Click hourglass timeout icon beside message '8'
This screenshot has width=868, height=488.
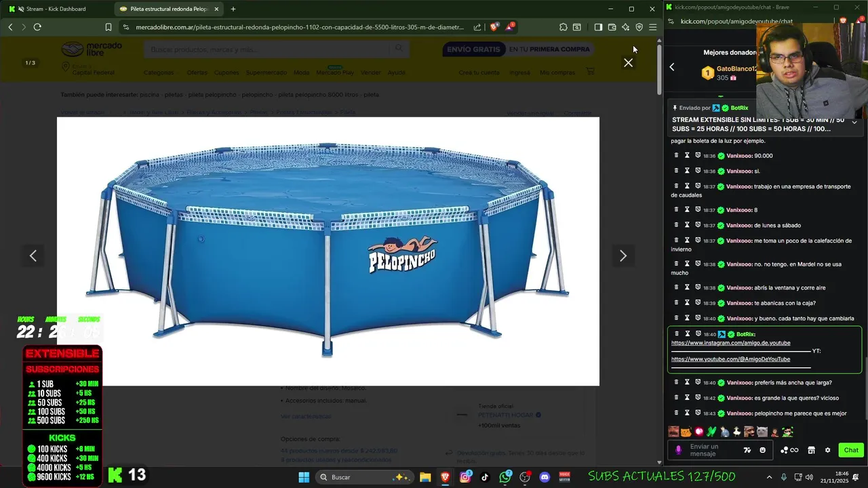(x=687, y=210)
